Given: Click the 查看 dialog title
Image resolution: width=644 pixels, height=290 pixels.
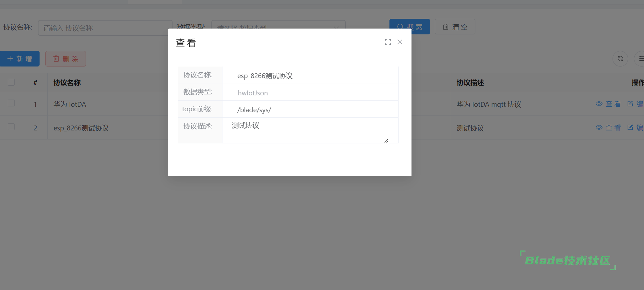Looking at the screenshot, I should 186,42.
